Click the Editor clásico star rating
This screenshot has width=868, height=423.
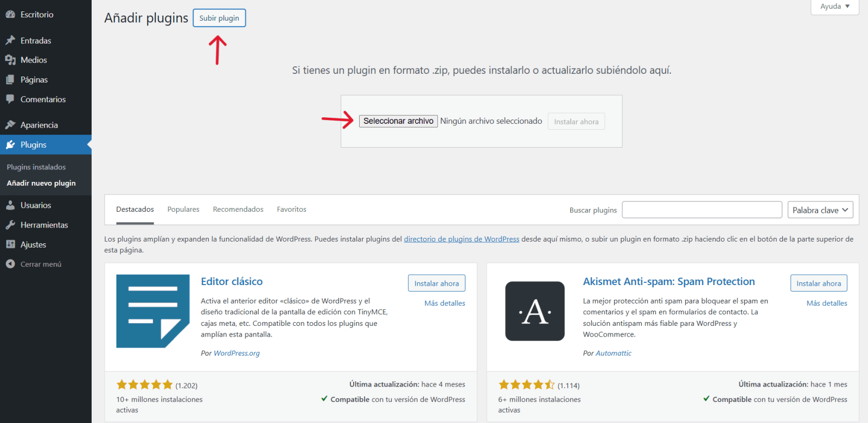pos(144,385)
